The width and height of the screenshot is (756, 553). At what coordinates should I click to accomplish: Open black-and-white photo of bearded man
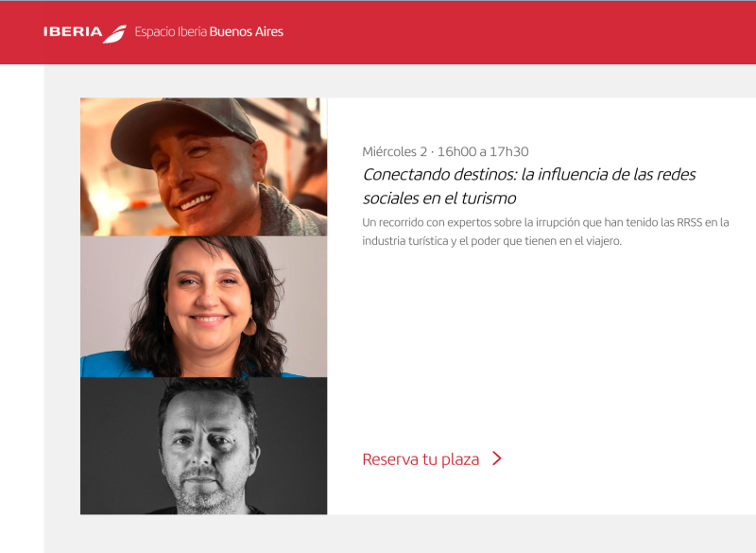(203, 446)
